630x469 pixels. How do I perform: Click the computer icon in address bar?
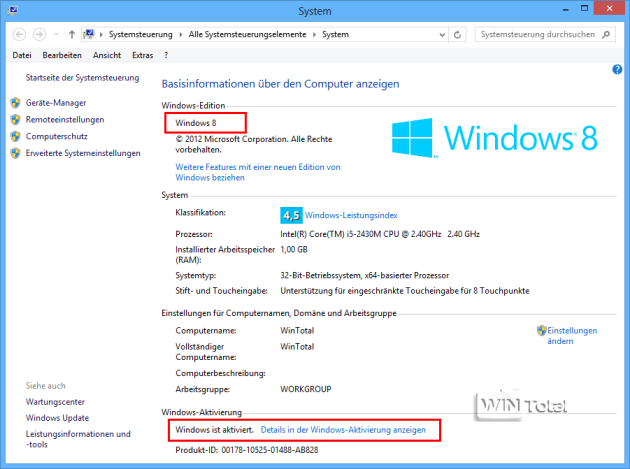point(89,34)
